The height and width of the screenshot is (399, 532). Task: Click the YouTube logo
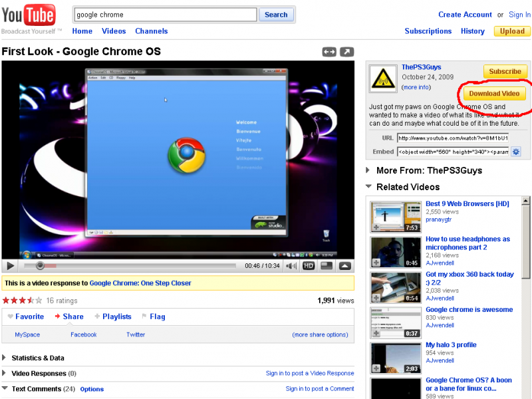tap(29, 15)
